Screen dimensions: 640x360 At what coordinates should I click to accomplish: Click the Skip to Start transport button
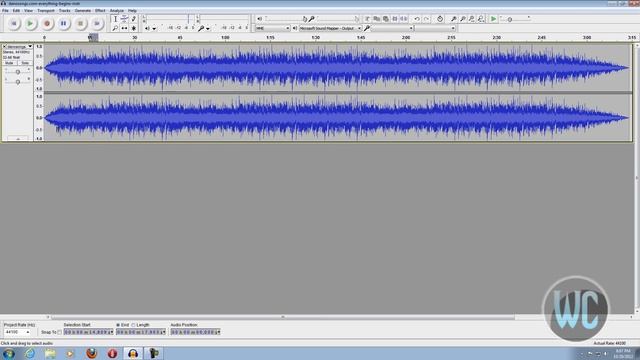point(13,24)
